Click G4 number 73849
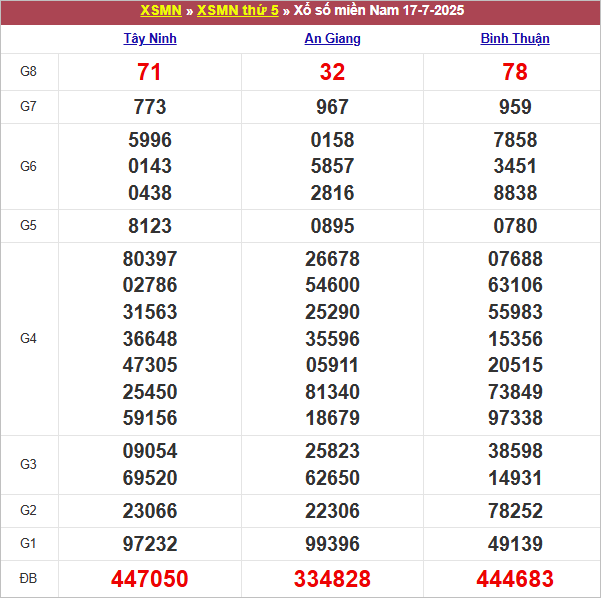The image size is (601, 598). point(515,392)
